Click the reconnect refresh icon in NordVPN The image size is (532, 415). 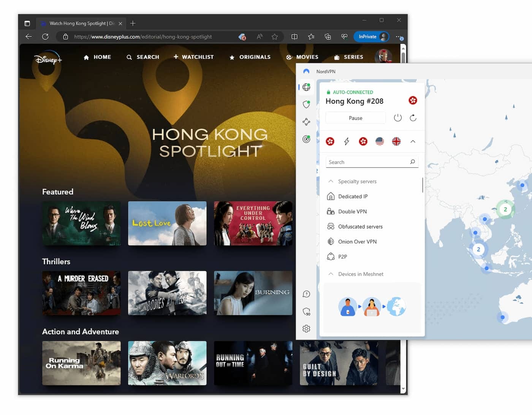(413, 118)
